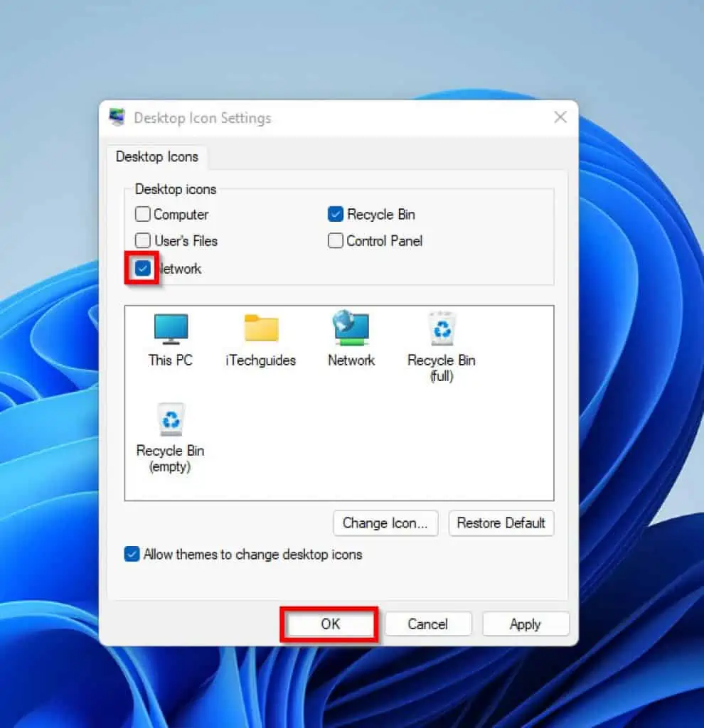Click the Desktop Icon Settings title bar icon
Viewport: 704px width, 728px height.
tap(117, 117)
